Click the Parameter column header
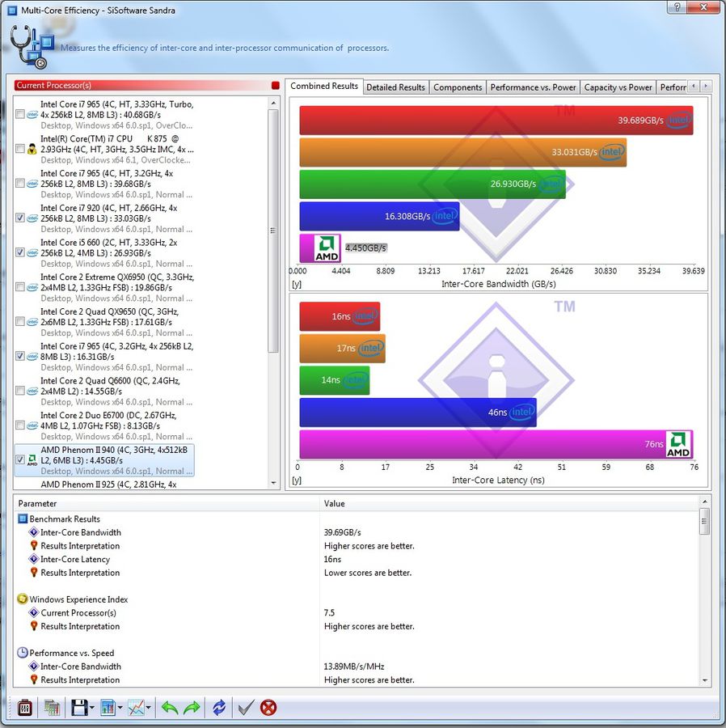The image size is (726, 728). (167, 503)
